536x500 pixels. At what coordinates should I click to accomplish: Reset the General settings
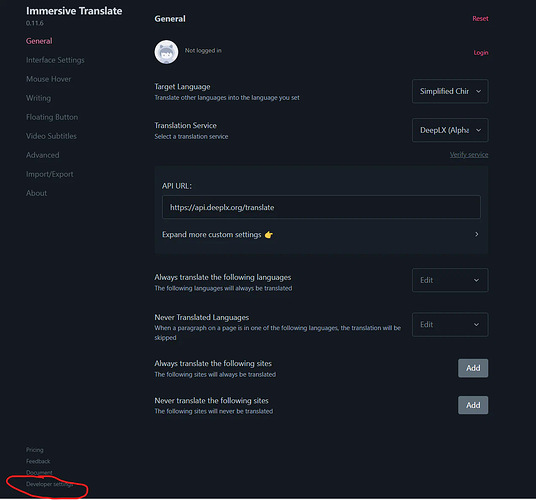pos(480,19)
